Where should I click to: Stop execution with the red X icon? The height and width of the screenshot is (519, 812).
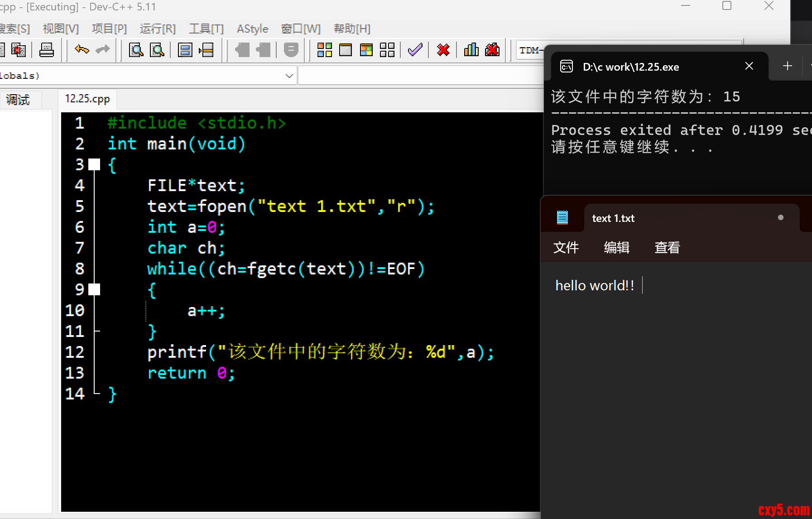pyautogui.click(x=443, y=50)
